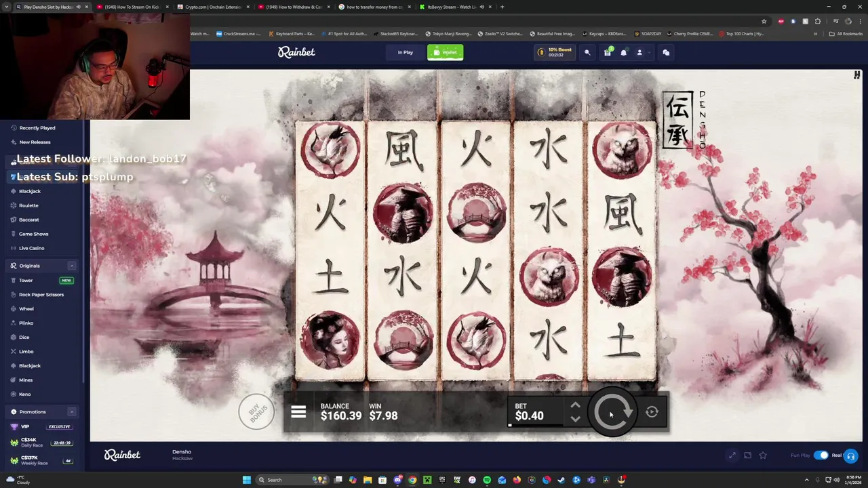Bookmark this page with the star icon
Screen dimensions: 868x488
click(764, 21)
